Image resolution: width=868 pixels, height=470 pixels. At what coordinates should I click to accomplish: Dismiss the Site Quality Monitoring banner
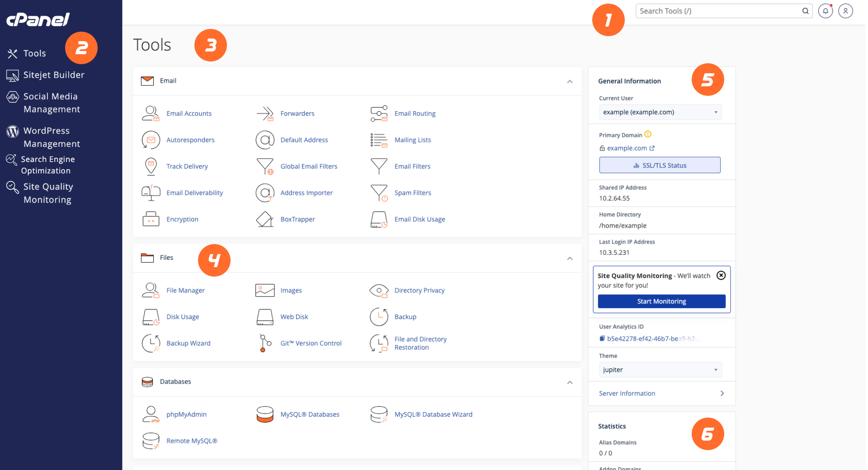point(721,275)
